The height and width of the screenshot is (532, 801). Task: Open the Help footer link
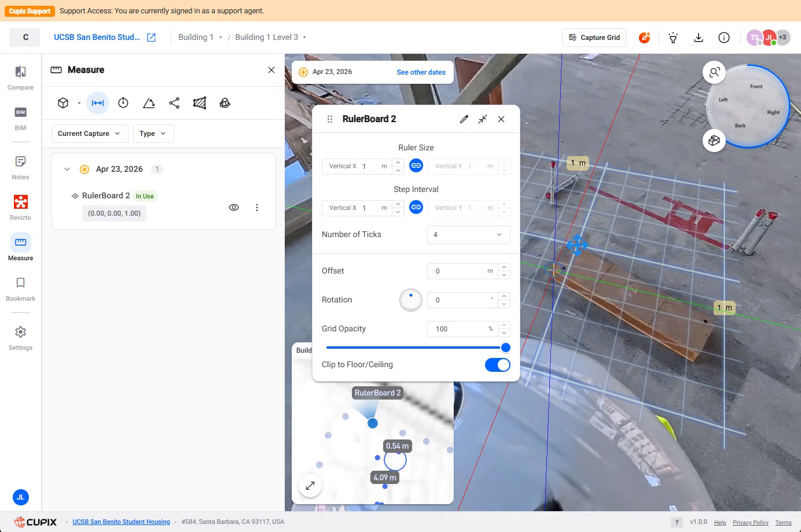pos(720,523)
